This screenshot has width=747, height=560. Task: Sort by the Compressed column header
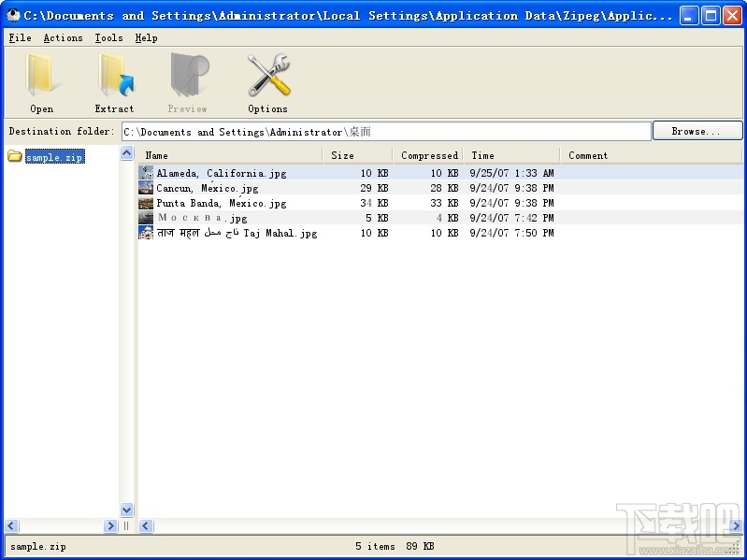coord(428,155)
